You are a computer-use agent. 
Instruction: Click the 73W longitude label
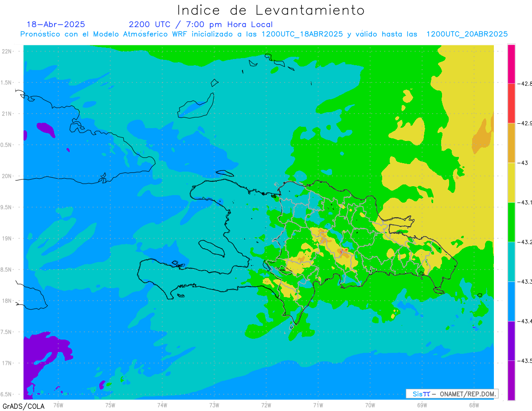coord(214,405)
